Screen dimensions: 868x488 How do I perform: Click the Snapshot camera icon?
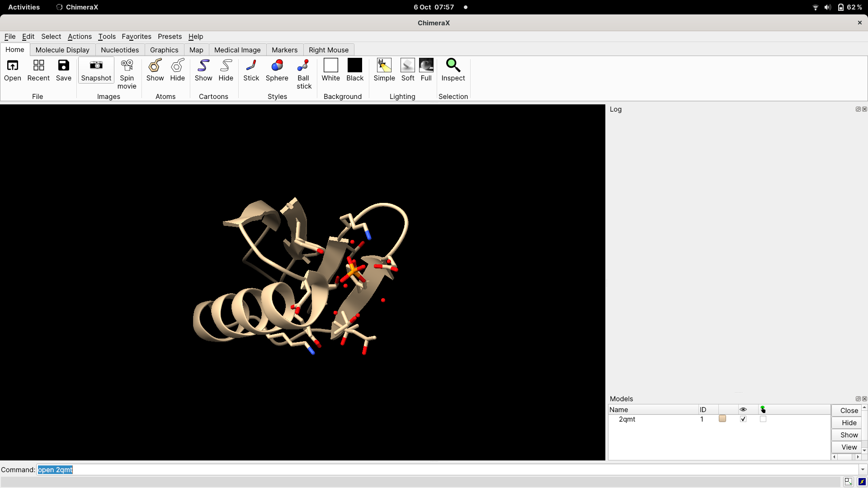(x=96, y=66)
